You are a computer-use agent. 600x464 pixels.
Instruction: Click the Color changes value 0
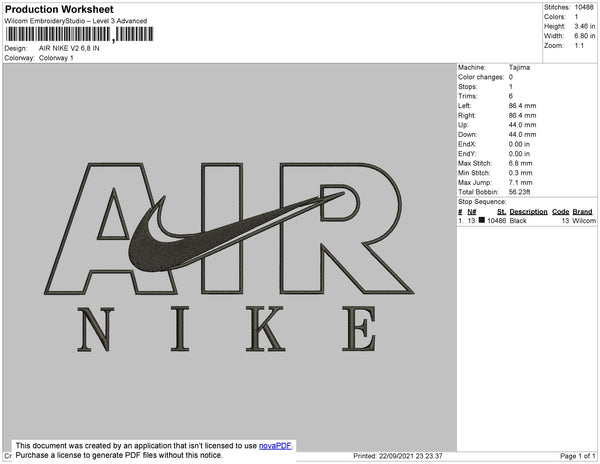510,77
